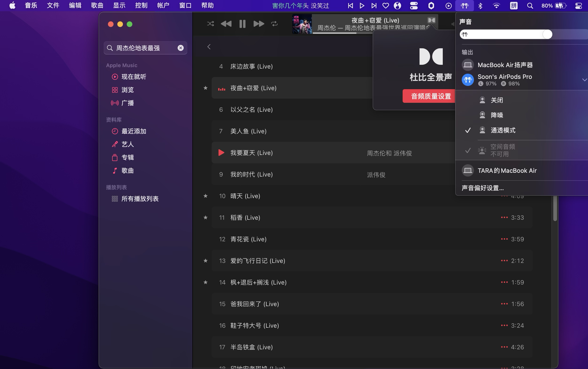The height and width of the screenshot is (369, 588).
Task: Adjust the 声音 volume slider knob
Action: [547, 35]
